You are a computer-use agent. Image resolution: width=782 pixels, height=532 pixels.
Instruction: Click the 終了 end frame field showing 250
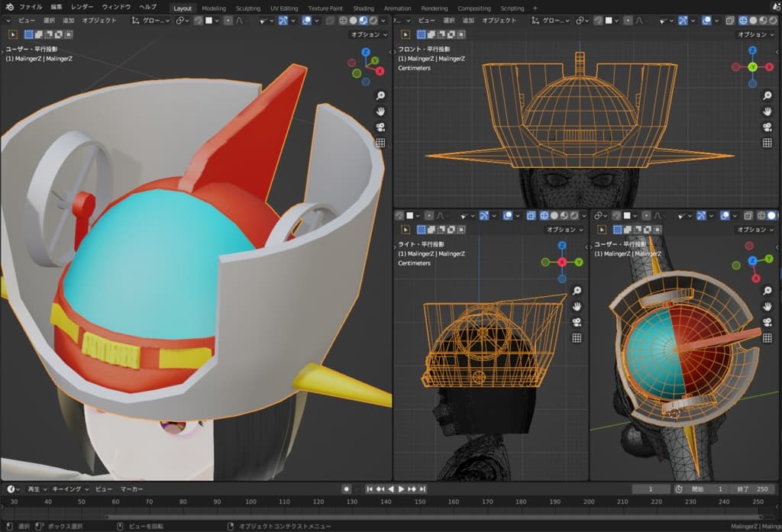click(753, 488)
